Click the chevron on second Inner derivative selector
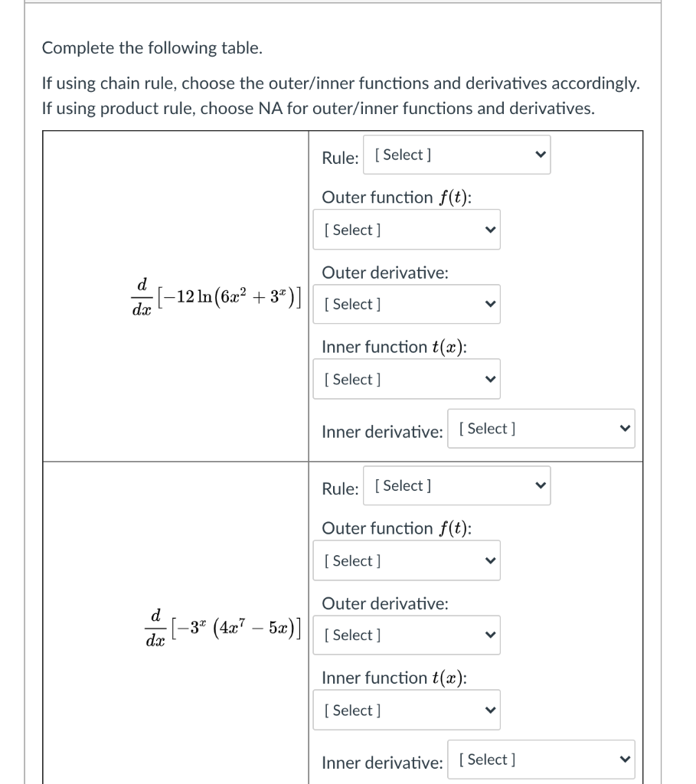Viewport: 696px width, 784px height. 624,759
